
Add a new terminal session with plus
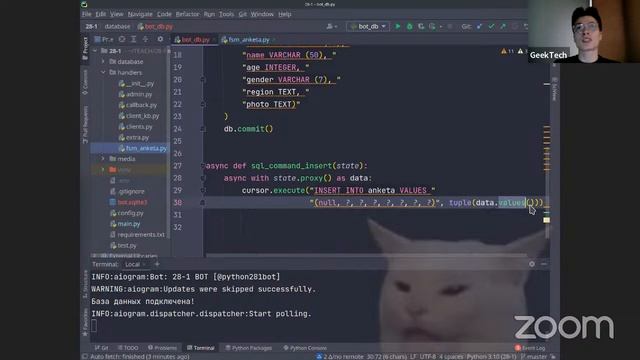pyautogui.click(x=157, y=264)
